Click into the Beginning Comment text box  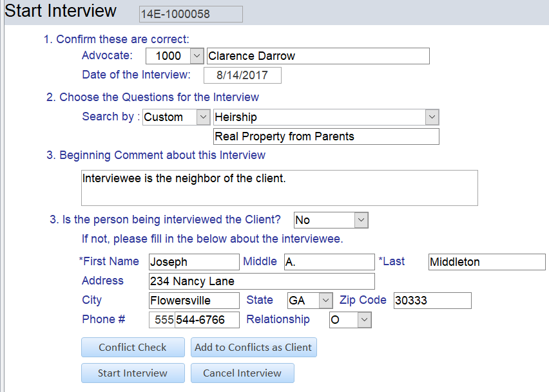click(278, 187)
